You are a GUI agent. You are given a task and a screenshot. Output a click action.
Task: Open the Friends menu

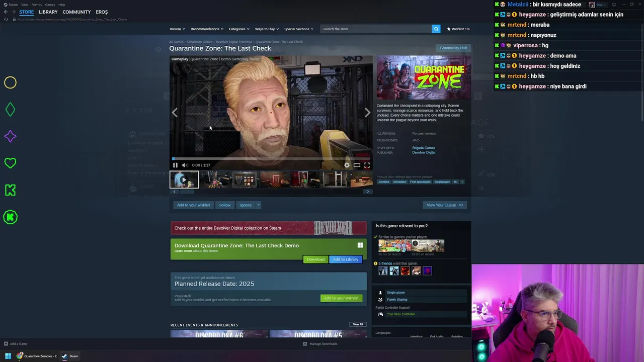[x=36, y=5]
